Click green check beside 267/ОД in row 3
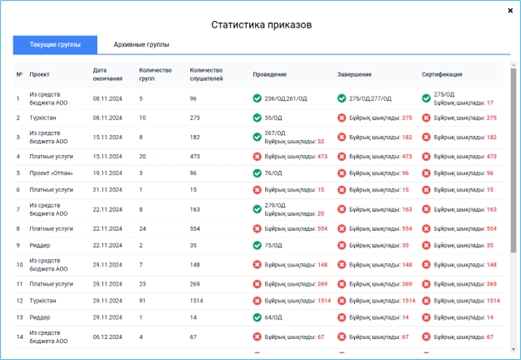521x360 pixels. click(257, 137)
